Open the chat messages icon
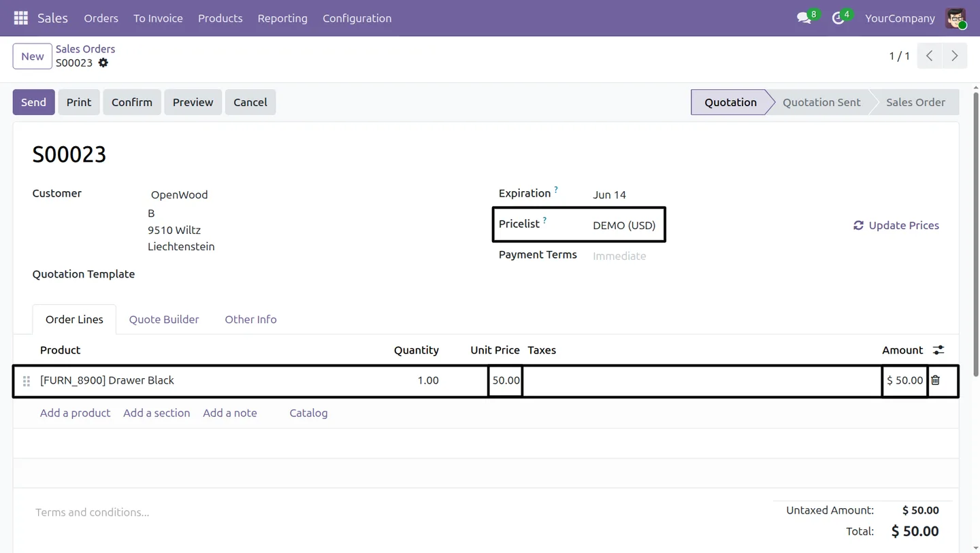 tap(804, 18)
